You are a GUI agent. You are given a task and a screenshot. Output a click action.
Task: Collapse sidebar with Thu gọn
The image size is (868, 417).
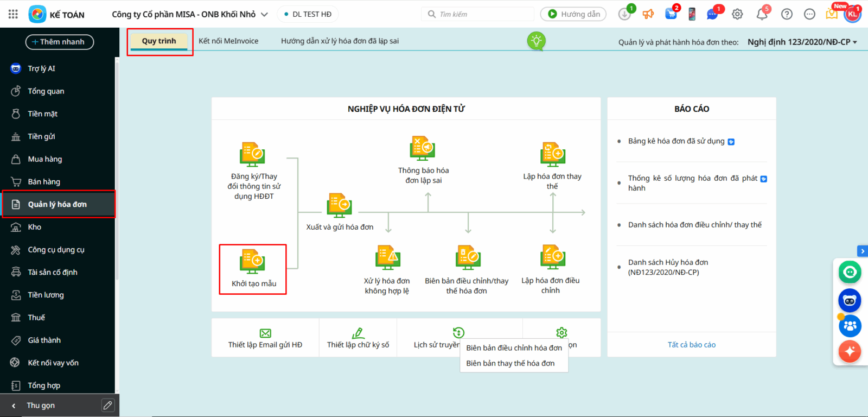point(40,406)
